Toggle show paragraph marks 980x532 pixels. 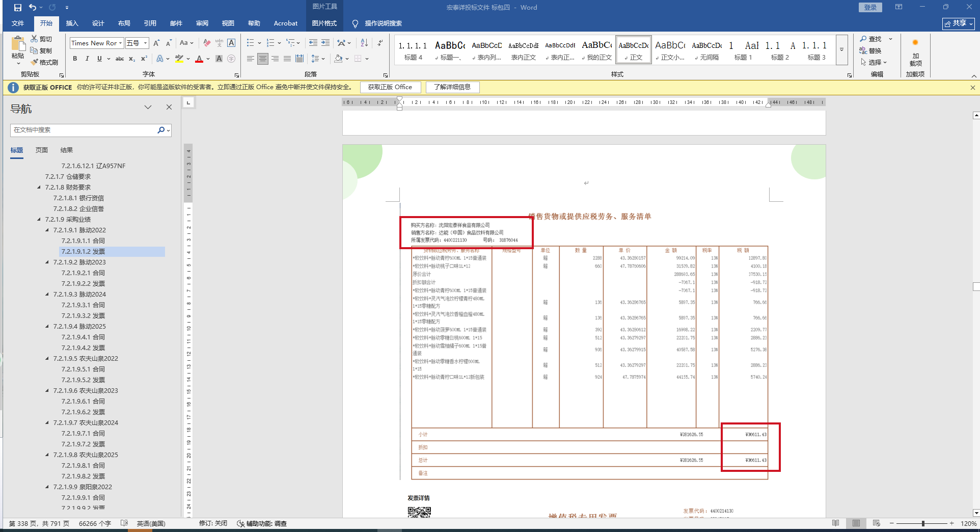(380, 43)
